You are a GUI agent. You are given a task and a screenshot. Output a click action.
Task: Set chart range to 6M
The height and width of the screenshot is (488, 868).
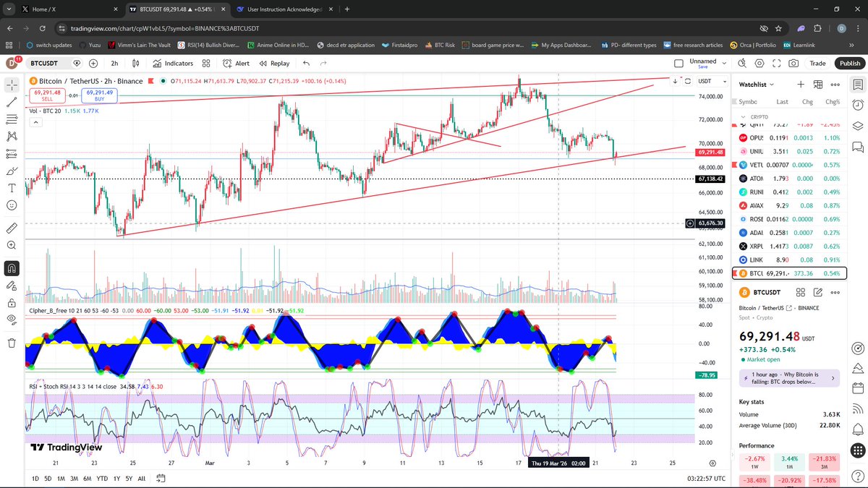coord(87,479)
